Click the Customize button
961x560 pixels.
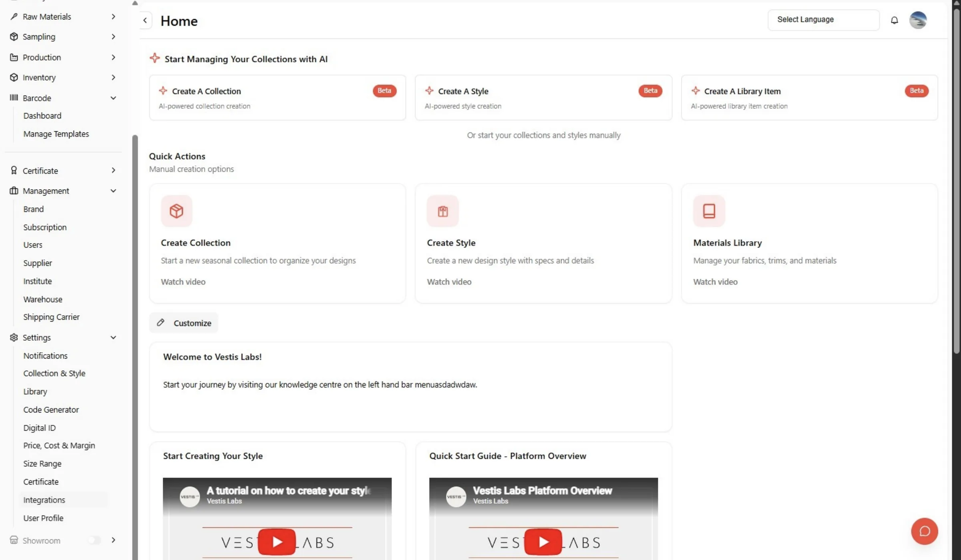[x=184, y=323]
